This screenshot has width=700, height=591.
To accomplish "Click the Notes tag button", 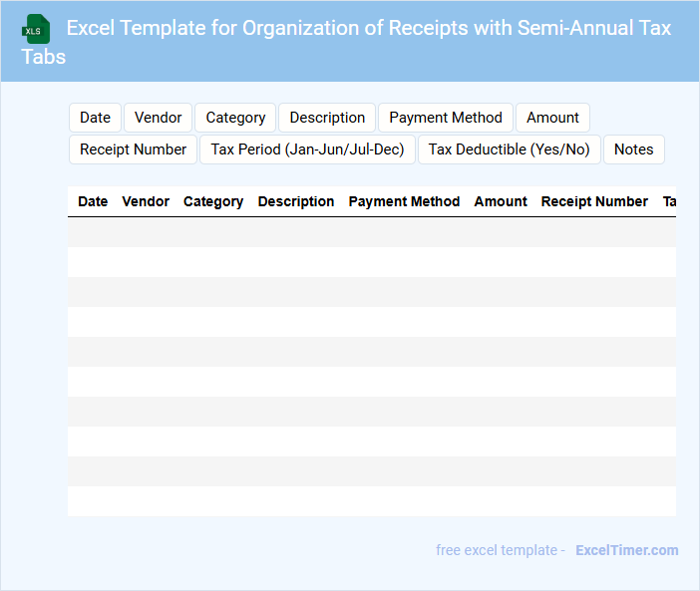I will (x=633, y=149).
